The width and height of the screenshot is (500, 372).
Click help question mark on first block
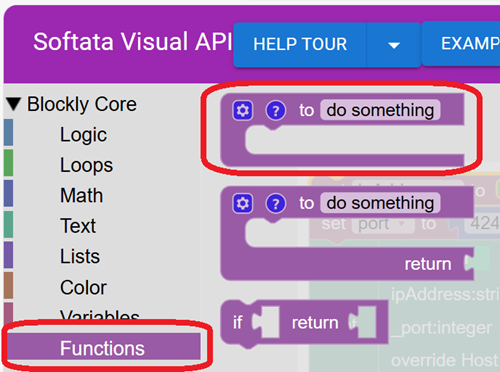[276, 110]
